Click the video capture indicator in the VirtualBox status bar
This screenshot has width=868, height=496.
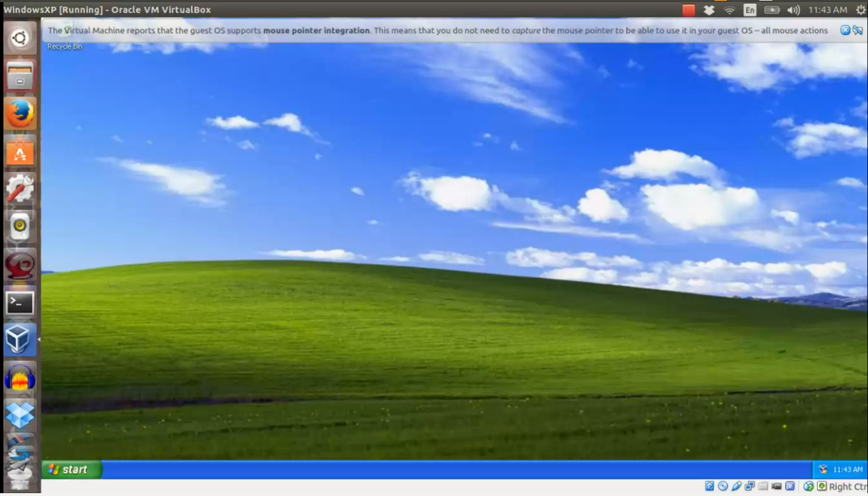click(777, 486)
